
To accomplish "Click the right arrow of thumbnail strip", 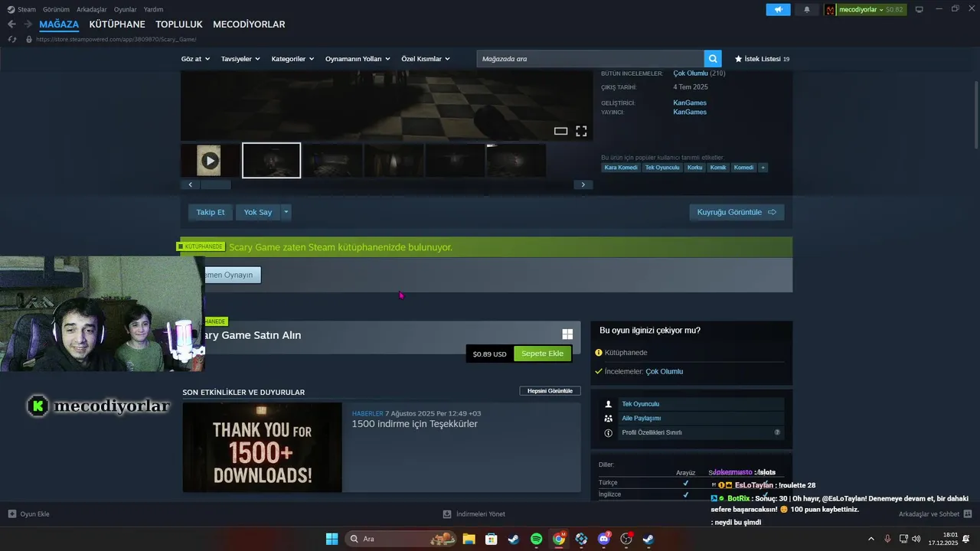I will [x=583, y=184].
